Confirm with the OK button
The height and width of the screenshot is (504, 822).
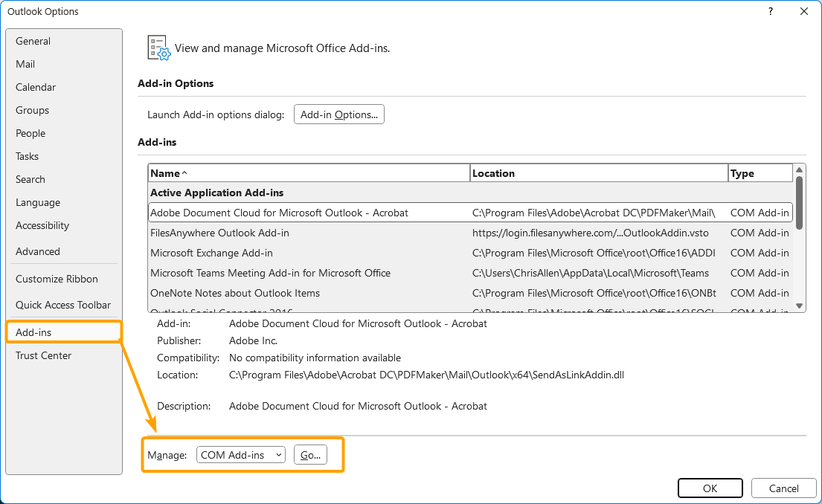coord(710,488)
